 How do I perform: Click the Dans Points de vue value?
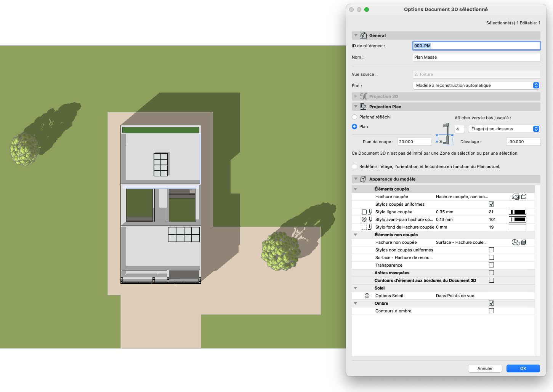tap(455, 296)
